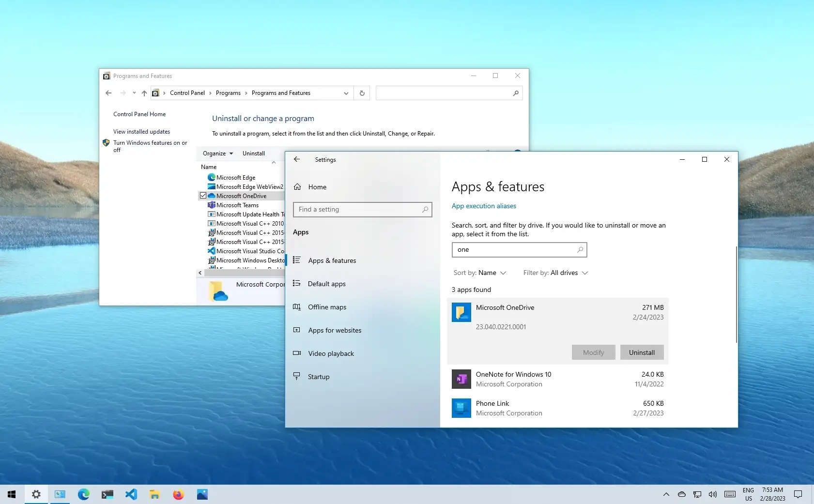This screenshot has height=504, width=814.
Task: Open the address bar history dropdown arrow
Action: pyautogui.click(x=346, y=93)
